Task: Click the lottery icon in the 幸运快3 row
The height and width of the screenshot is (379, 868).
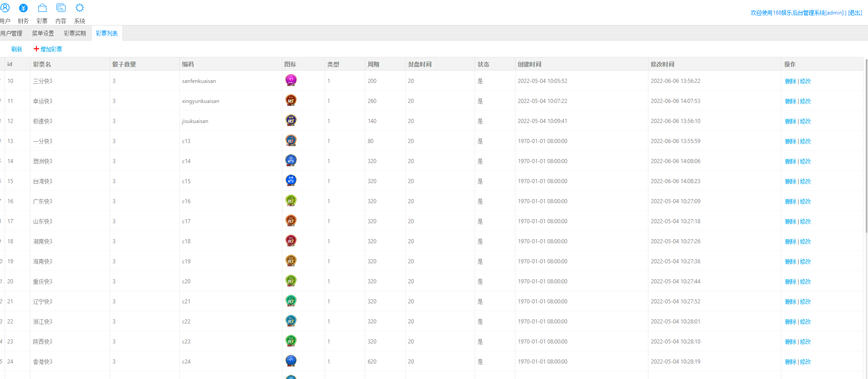Action: coord(291,101)
